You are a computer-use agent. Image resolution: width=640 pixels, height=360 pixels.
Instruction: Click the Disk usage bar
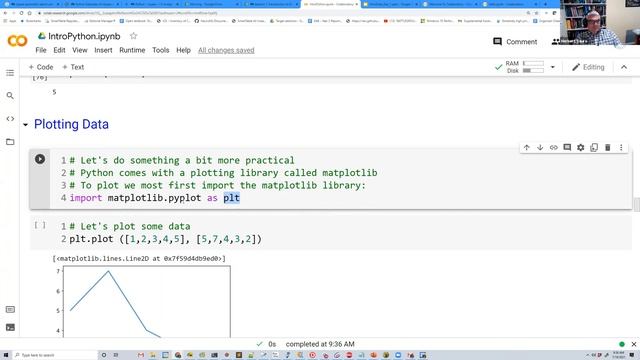(x=533, y=71)
